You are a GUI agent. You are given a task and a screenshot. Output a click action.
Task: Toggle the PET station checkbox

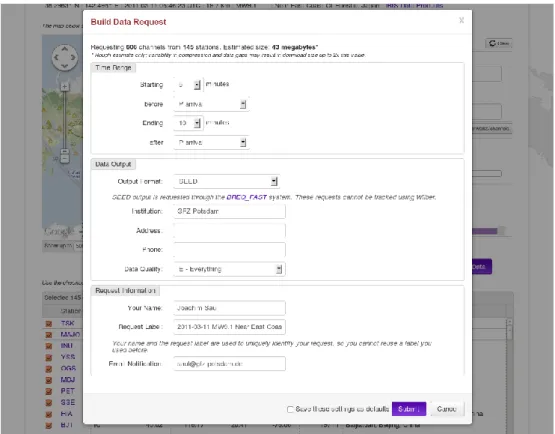point(49,391)
